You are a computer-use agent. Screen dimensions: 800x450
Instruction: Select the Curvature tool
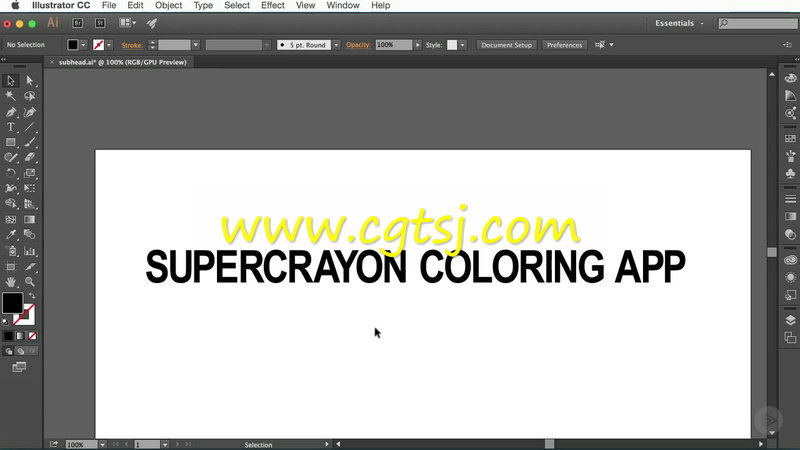tap(30, 112)
